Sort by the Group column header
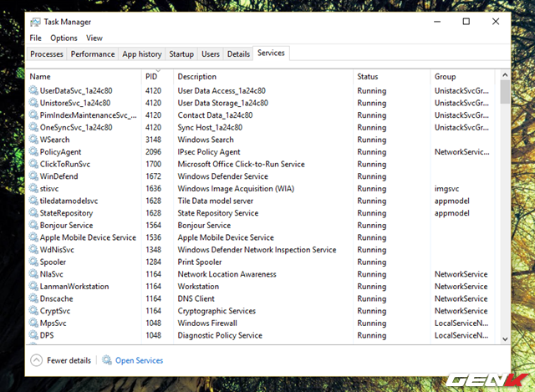The width and height of the screenshot is (535, 392). pos(462,76)
